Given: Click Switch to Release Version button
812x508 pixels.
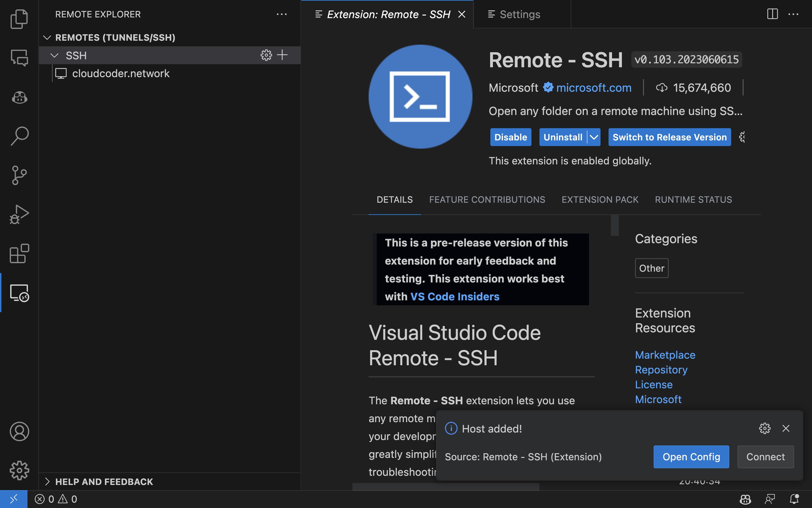Looking at the screenshot, I should click(670, 137).
